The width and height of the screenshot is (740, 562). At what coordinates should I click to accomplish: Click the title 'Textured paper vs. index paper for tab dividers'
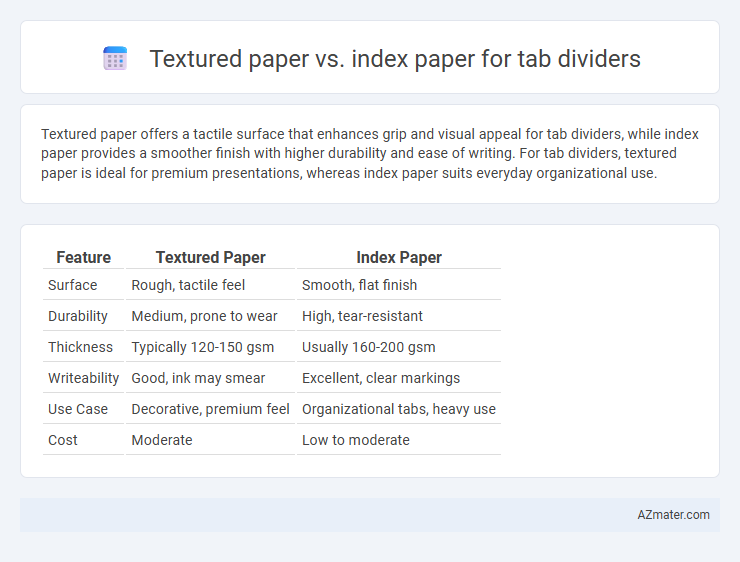(395, 59)
